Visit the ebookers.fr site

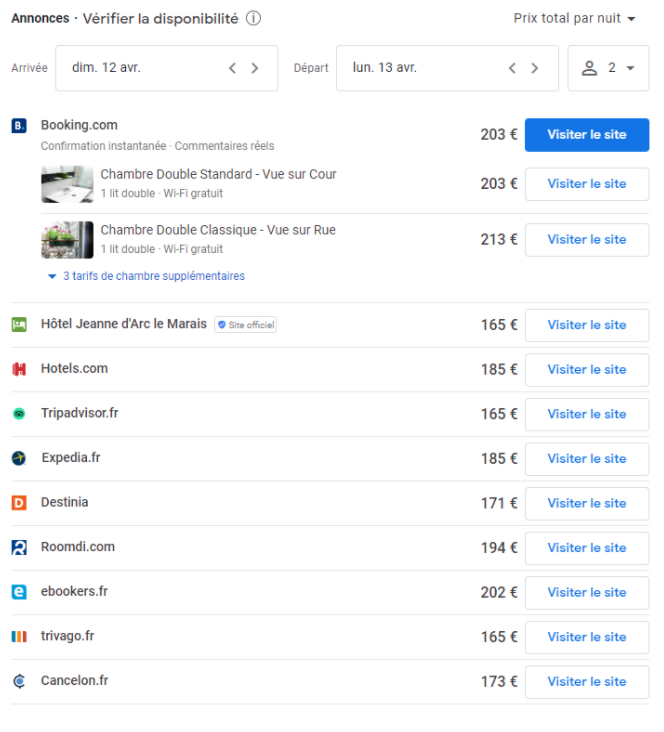(587, 593)
